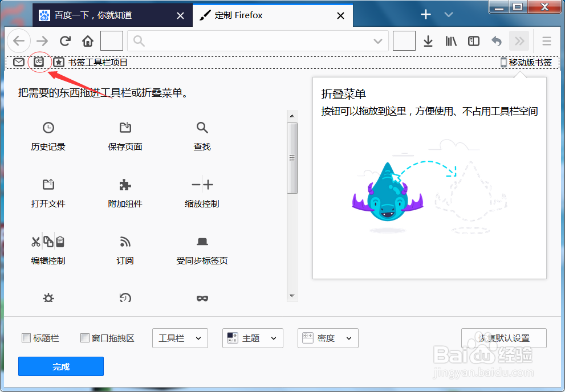Select the restore-history arrow icon in palette
The height and width of the screenshot is (392, 565).
click(x=125, y=297)
